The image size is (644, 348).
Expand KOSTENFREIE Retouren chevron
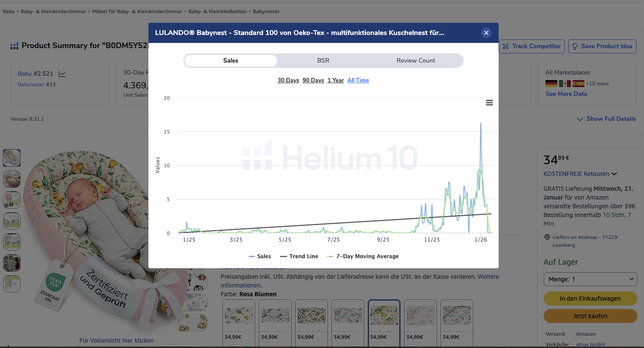[x=614, y=174]
